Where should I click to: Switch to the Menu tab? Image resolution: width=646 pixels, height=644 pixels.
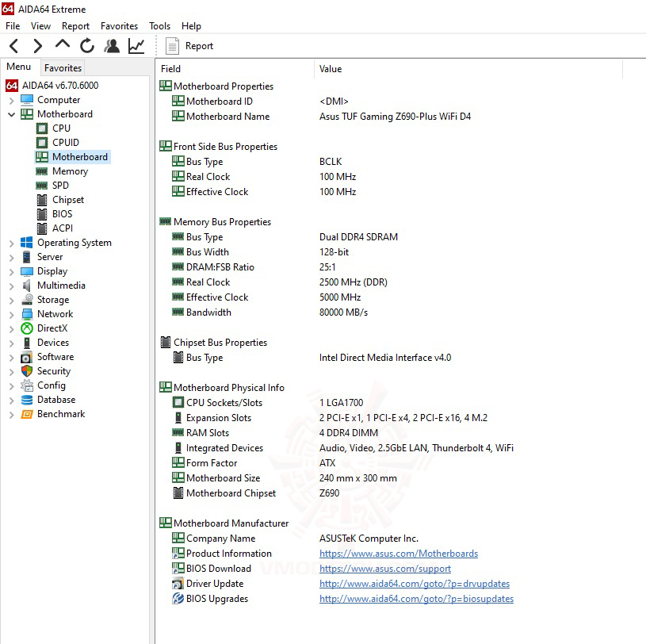(18, 67)
